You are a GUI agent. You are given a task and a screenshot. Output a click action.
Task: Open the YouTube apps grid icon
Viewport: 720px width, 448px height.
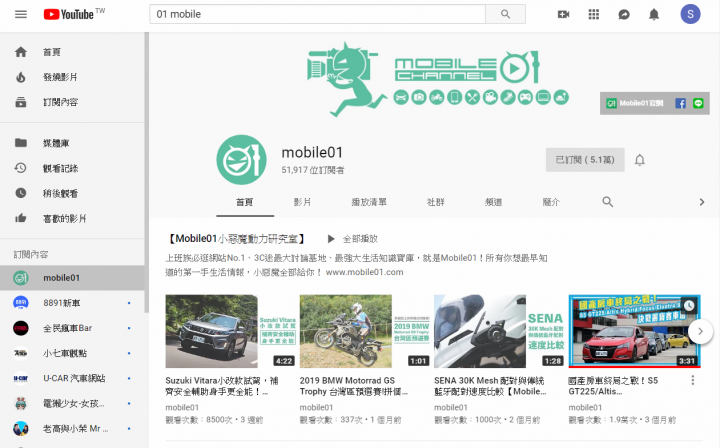[x=594, y=14]
